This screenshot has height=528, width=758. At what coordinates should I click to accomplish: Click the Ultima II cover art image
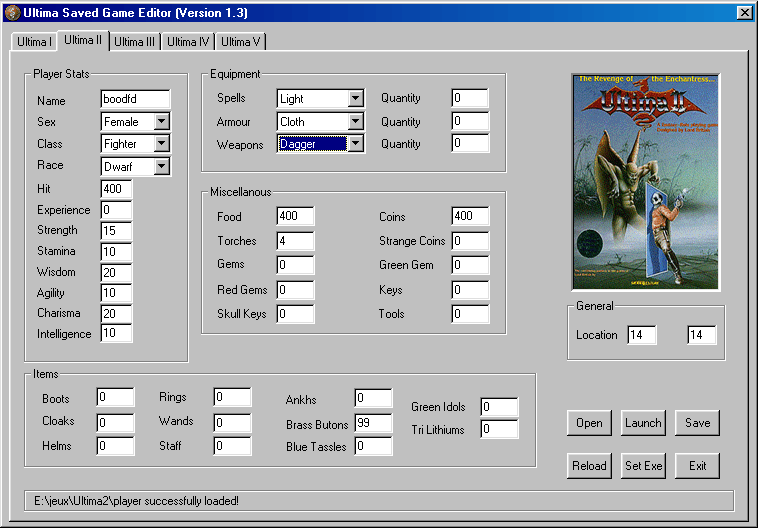(x=646, y=182)
